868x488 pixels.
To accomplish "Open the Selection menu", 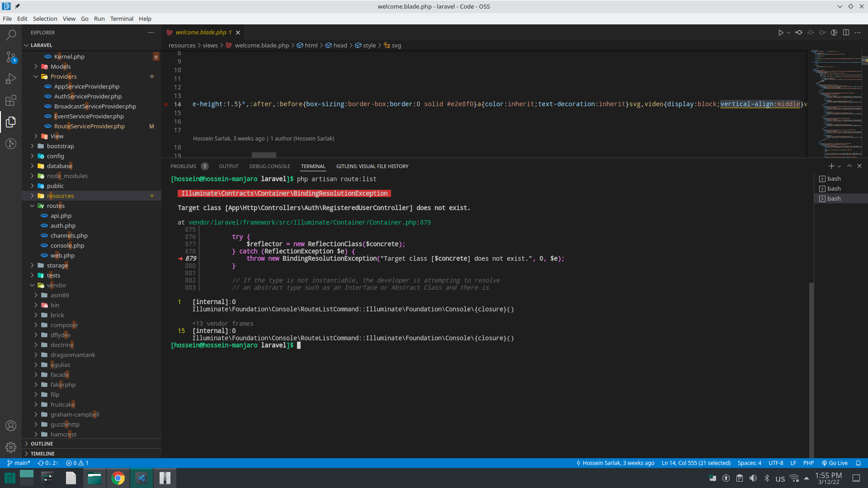I will (45, 19).
